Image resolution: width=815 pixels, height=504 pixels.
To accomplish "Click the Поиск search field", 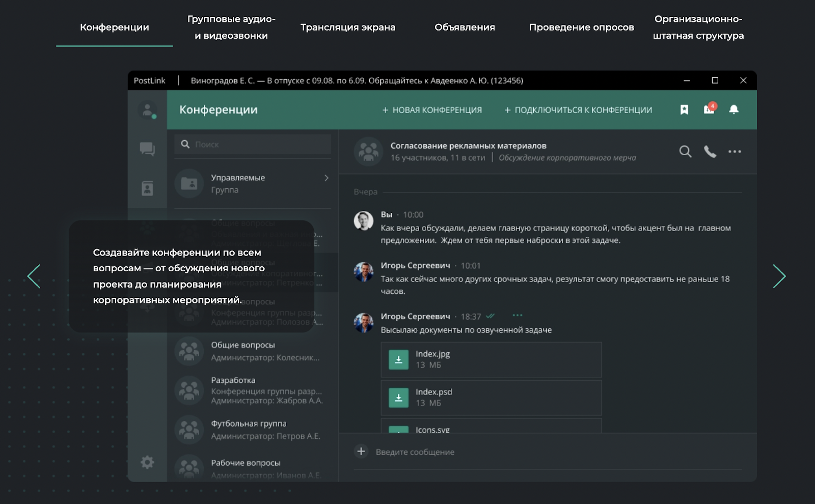I will click(x=253, y=144).
